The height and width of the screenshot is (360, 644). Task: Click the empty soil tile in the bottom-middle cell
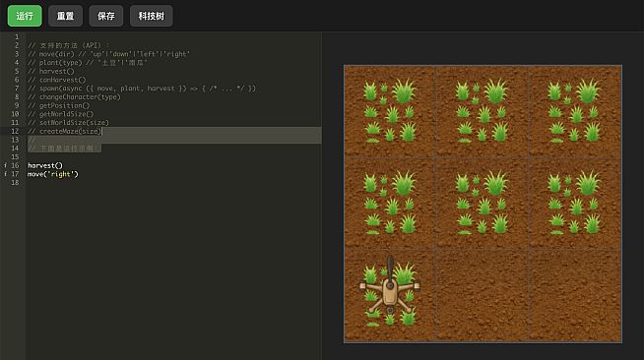click(482, 295)
